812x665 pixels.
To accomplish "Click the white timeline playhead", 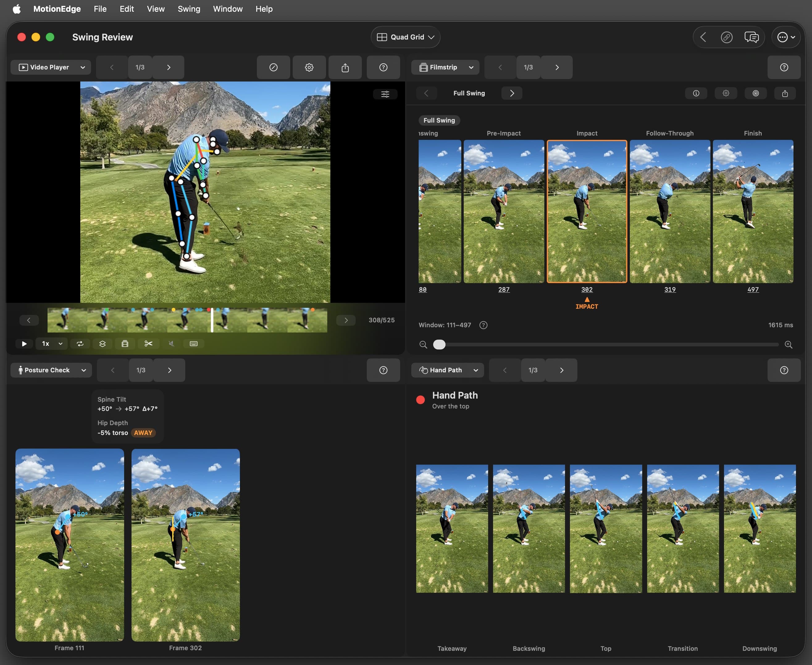I will coord(212,320).
